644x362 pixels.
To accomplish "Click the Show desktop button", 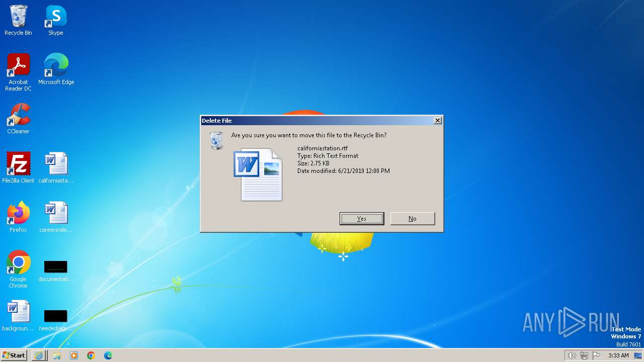I will [638, 355].
